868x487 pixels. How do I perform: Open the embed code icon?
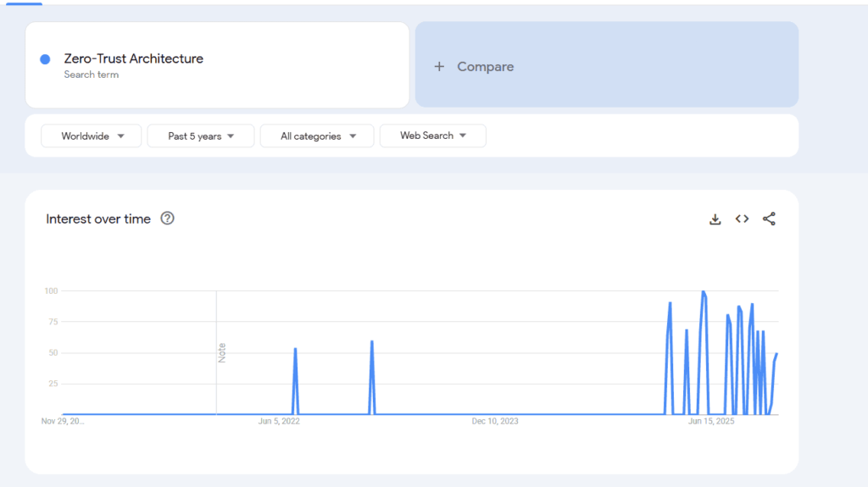[742, 219]
